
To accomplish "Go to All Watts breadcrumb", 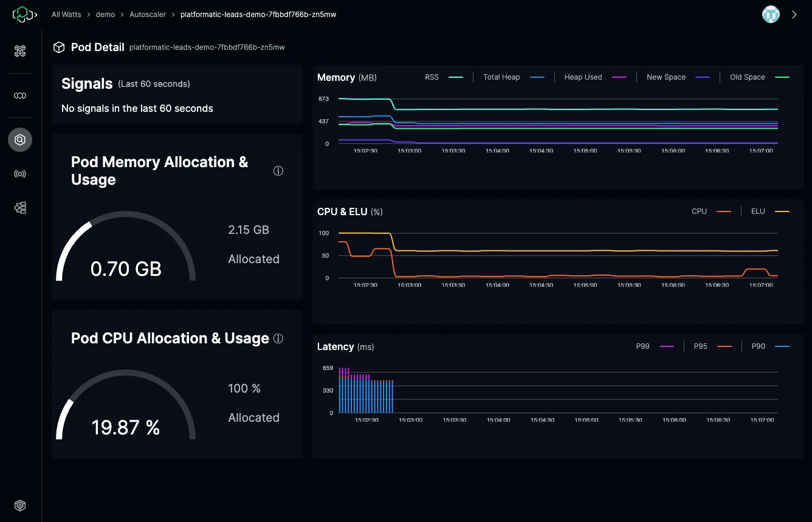I will (x=66, y=15).
